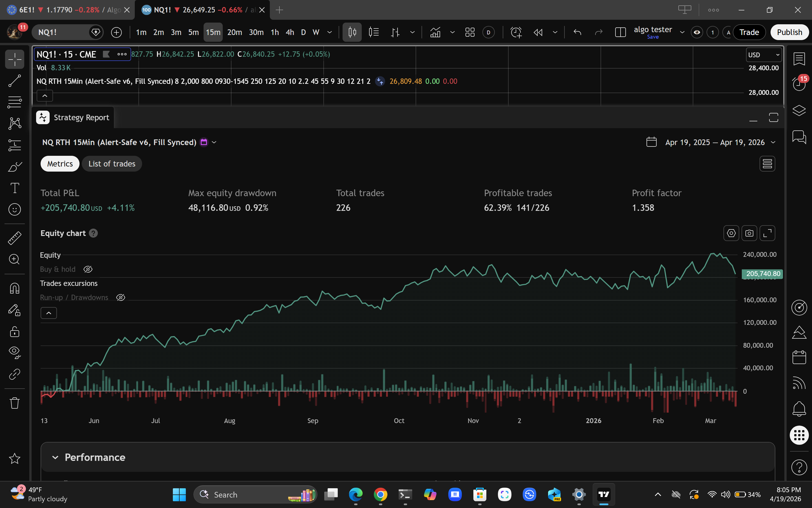The width and height of the screenshot is (812, 508).
Task: Open the Chats panel icon
Action: pyautogui.click(x=799, y=137)
